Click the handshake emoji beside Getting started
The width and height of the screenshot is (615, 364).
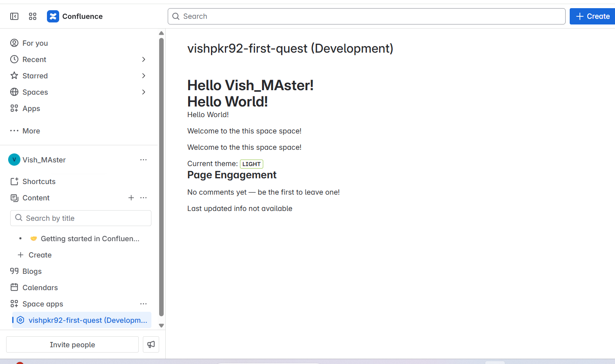pos(33,239)
